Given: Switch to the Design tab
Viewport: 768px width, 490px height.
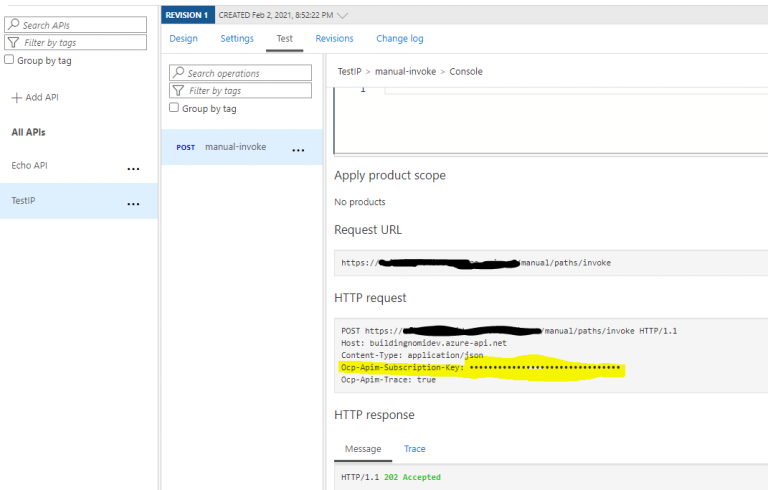Looking at the screenshot, I should [183, 39].
